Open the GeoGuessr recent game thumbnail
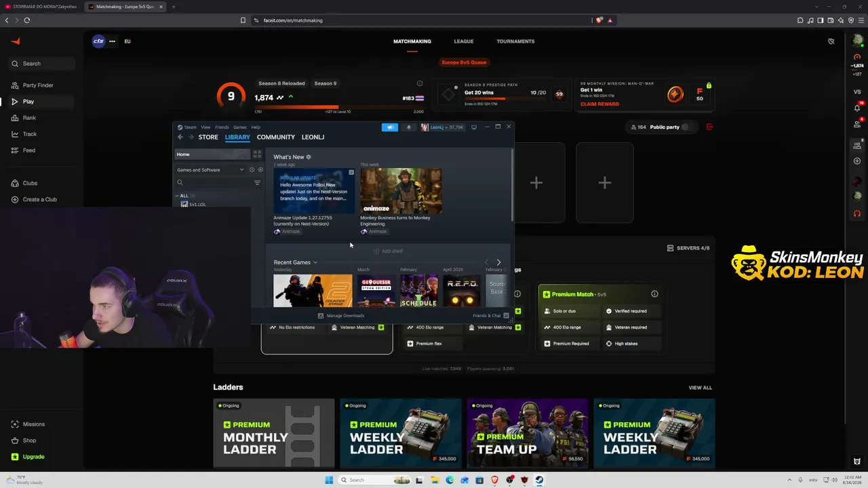The height and width of the screenshot is (488, 868). coord(376,291)
